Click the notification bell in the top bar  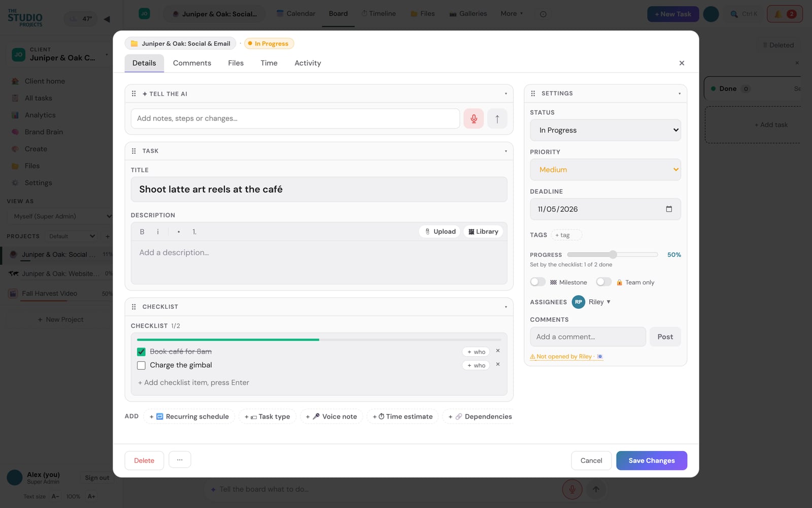pyautogui.click(x=777, y=14)
